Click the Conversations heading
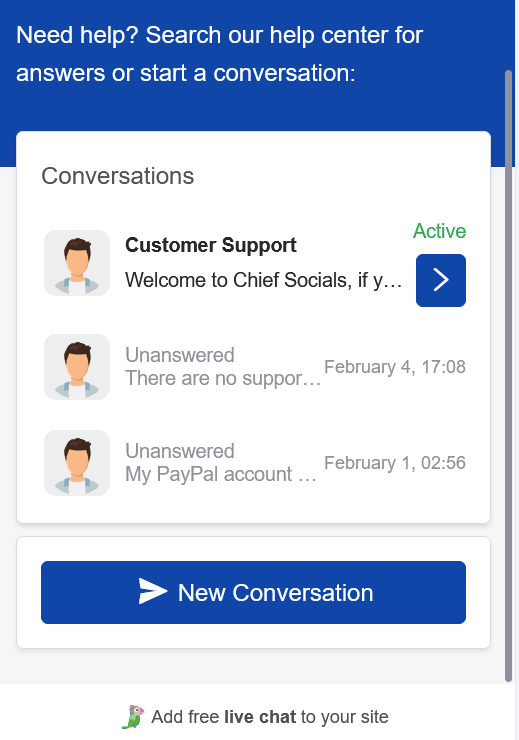The height and width of the screenshot is (740, 519). 117,176
